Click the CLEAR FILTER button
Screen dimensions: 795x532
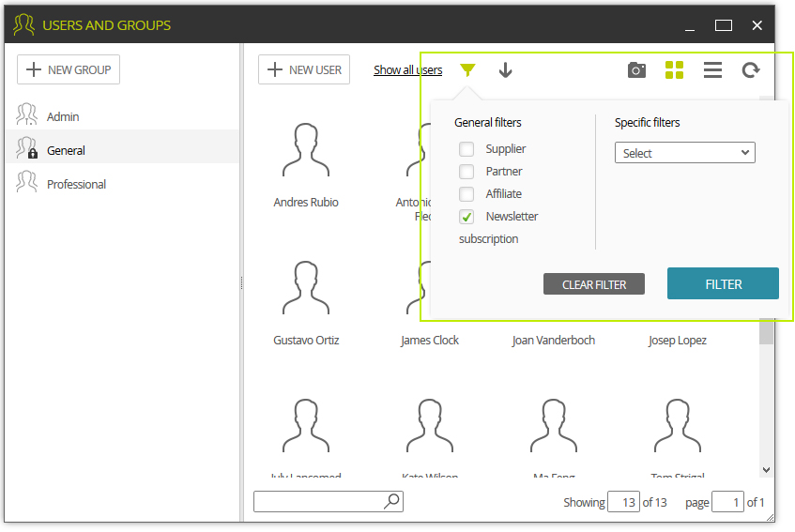tap(594, 284)
